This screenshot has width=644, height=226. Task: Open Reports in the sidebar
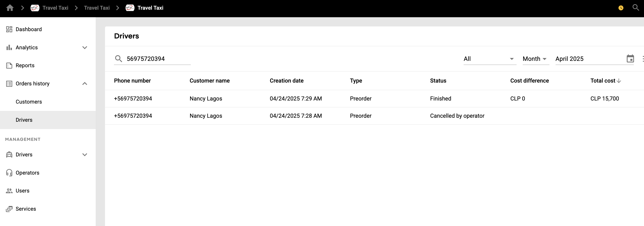(x=48, y=66)
